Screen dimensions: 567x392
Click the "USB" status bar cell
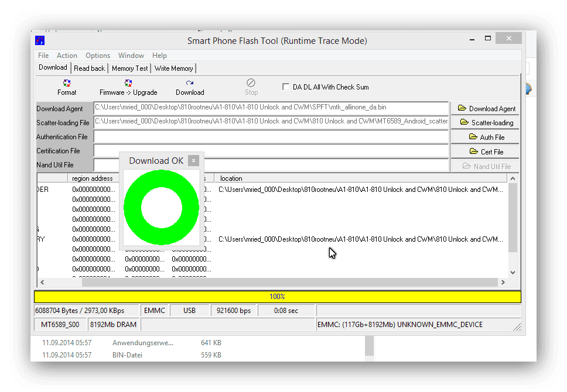click(189, 310)
